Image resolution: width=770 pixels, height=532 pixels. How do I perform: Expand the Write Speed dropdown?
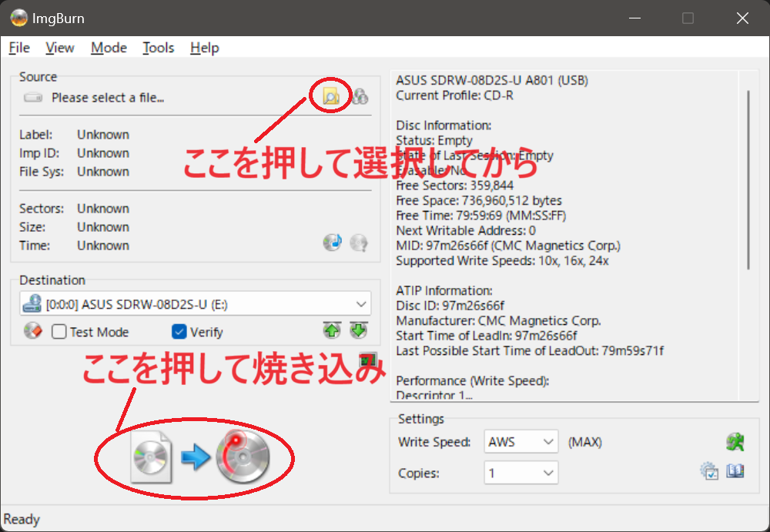tap(521, 442)
